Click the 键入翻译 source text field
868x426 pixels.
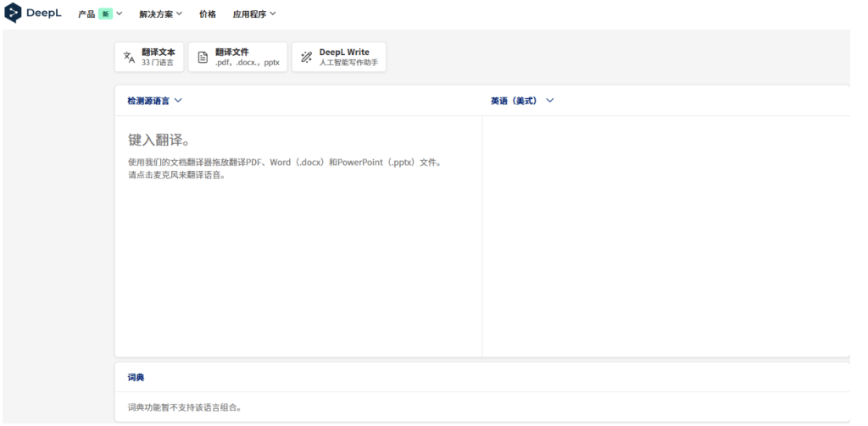click(298, 237)
